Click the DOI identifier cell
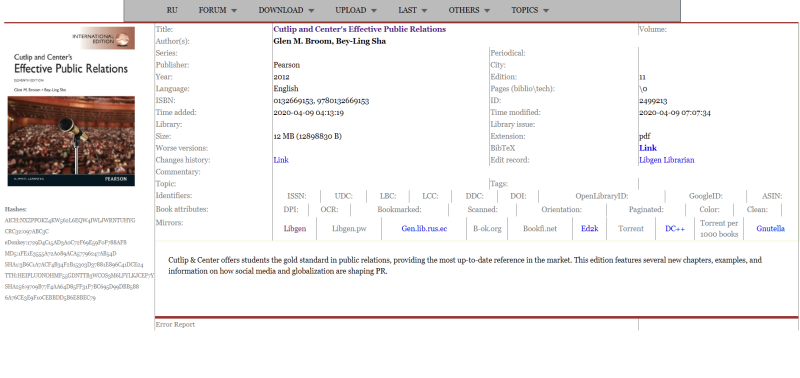The height and width of the screenshot is (378, 800). [518, 196]
